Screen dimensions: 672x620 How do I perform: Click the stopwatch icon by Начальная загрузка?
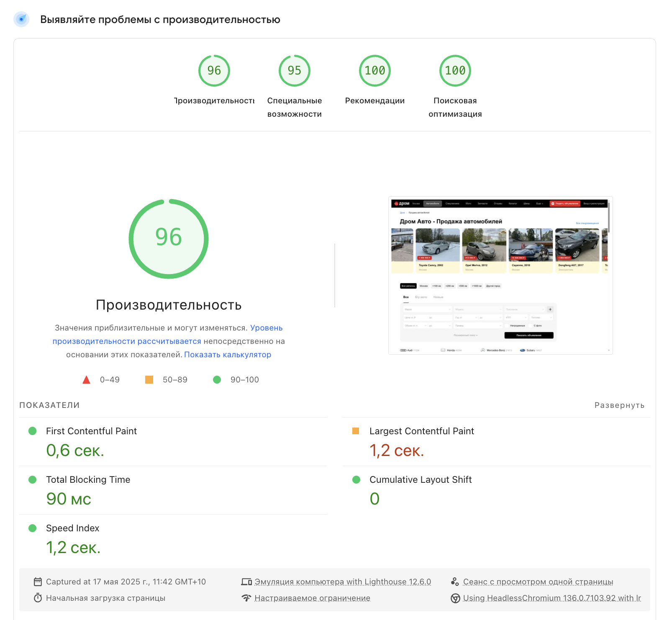(38, 598)
